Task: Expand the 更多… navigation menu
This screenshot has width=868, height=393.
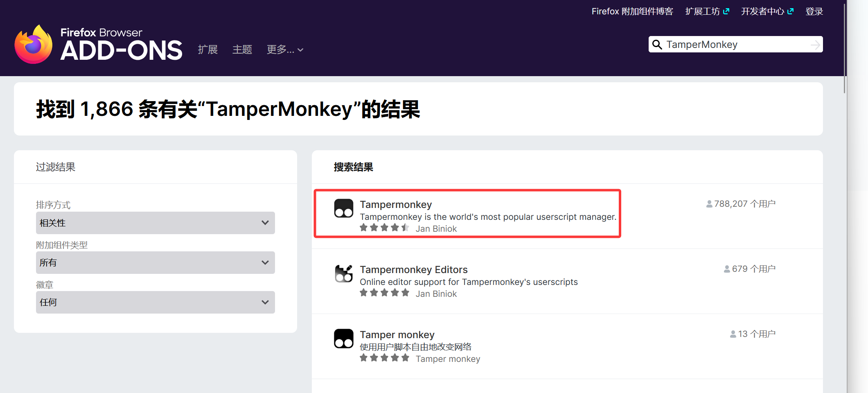Action: point(285,50)
